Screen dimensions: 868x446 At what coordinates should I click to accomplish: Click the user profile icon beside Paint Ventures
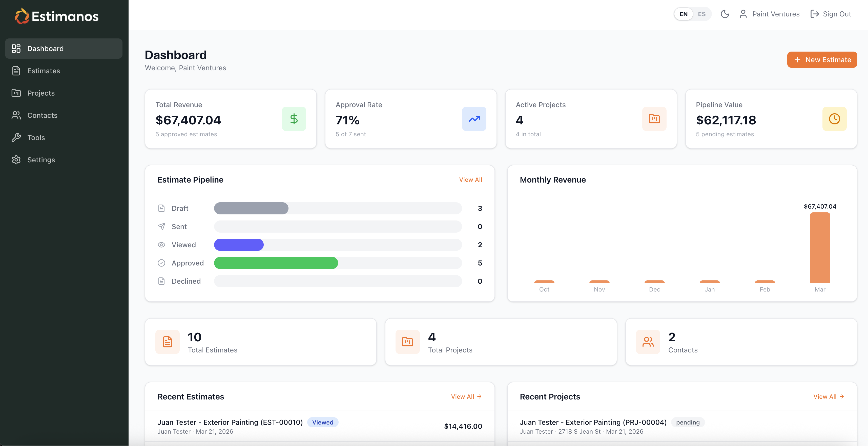pos(743,14)
